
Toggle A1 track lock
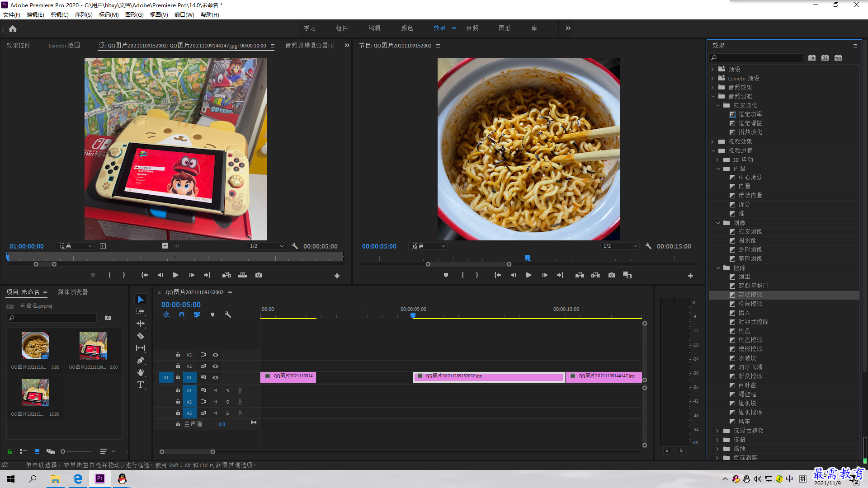click(x=178, y=390)
